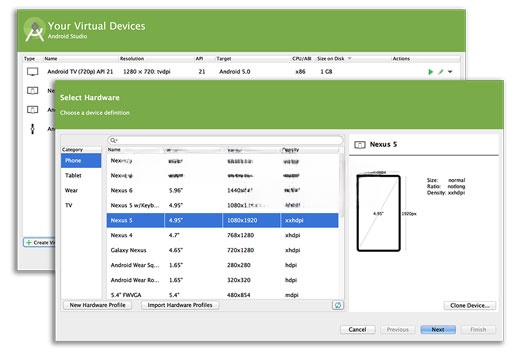Screen dimensions: 520x360
Task: Click the refresh icon below device list
Action: pyautogui.click(x=338, y=305)
